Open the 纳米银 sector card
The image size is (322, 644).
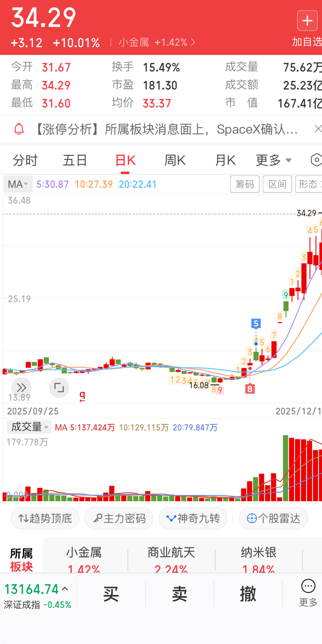(259, 559)
